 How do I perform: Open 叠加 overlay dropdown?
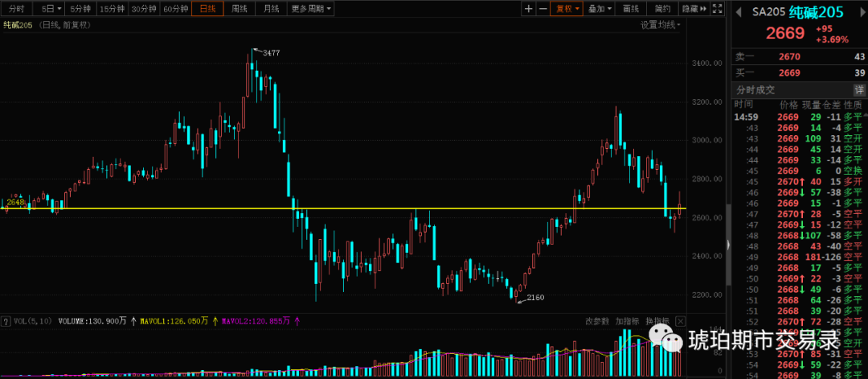600,9
